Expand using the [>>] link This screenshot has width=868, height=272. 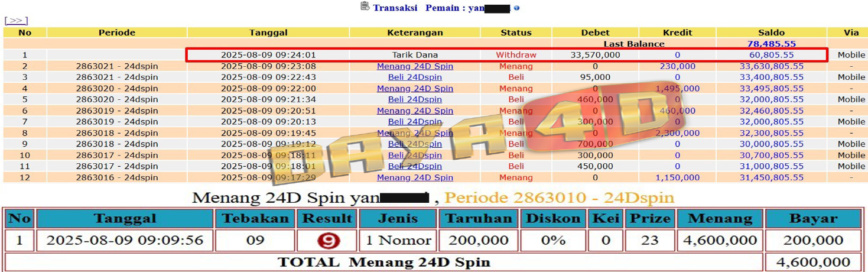pyautogui.click(x=16, y=21)
